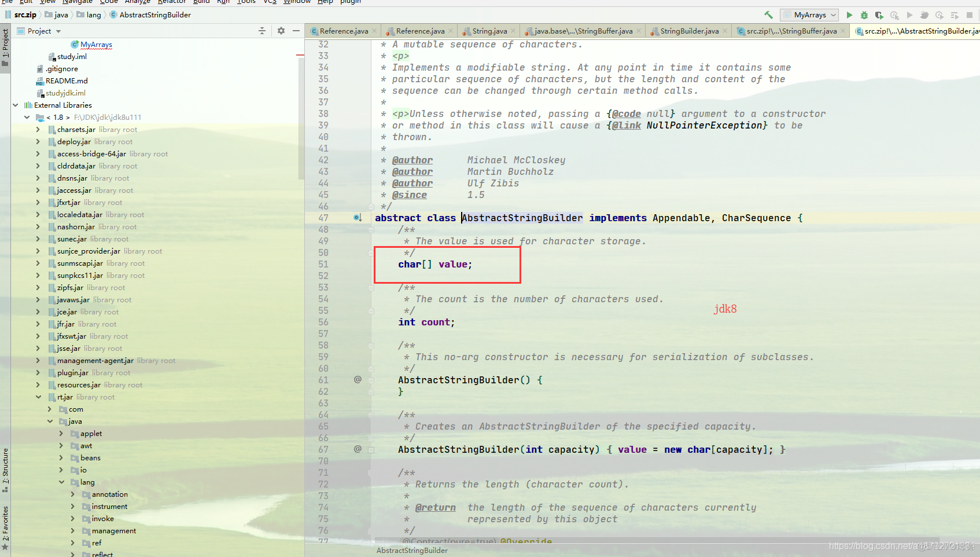The height and width of the screenshot is (557, 980).
Task: Run with Coverage using the shield icon
Action: [x=879, y=15]
